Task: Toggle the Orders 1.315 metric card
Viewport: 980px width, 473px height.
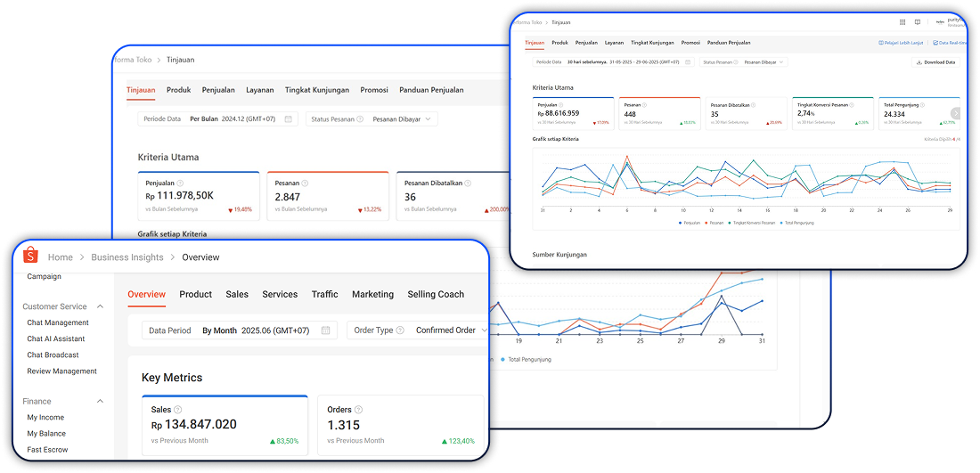Action: (400, 425)
